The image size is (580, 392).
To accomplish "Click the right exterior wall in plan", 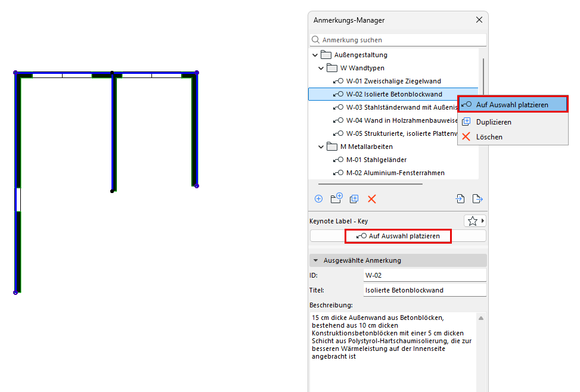I will 194,129.
